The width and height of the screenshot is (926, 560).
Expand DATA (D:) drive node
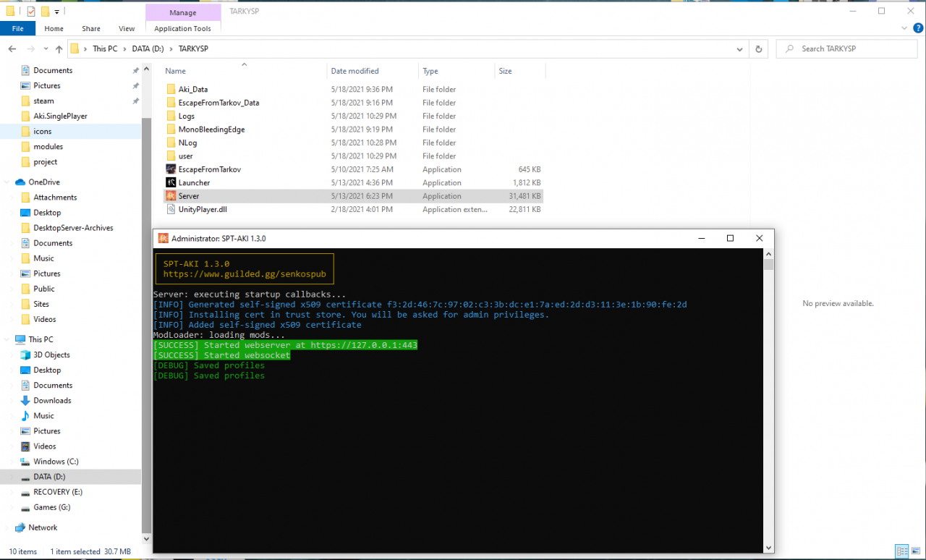[x=13, y=477]
